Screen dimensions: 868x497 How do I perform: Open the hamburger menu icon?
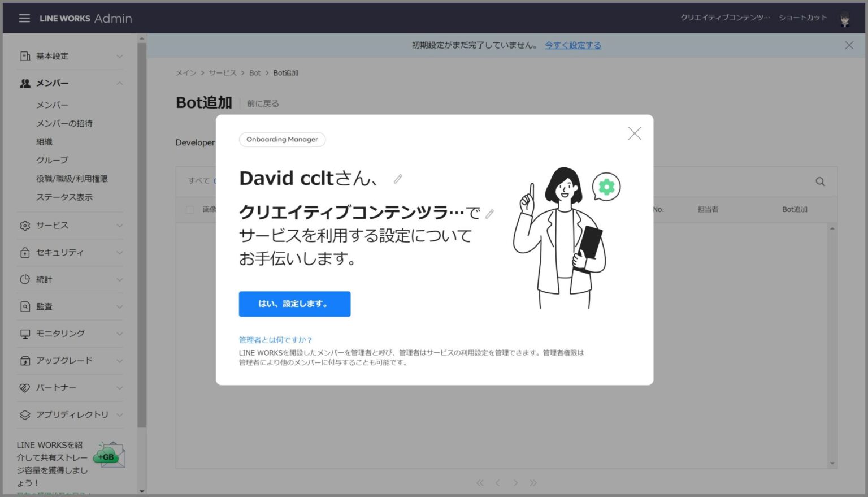point(24,18)
